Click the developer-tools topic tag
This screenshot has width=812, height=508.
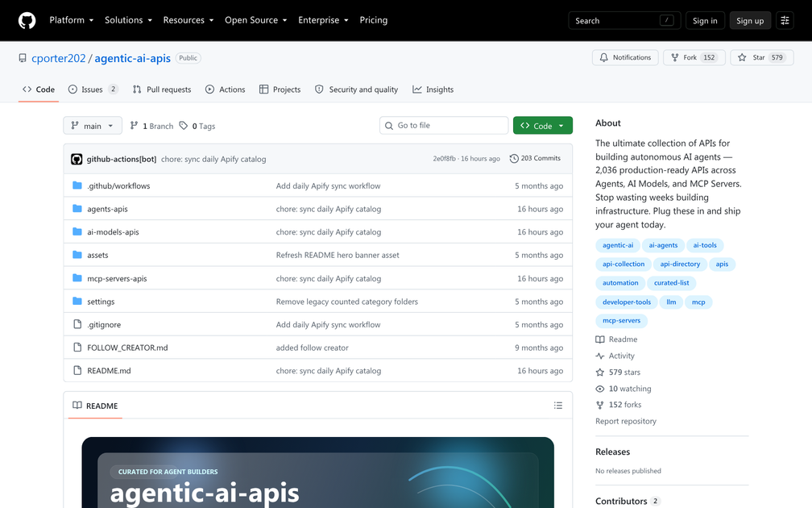pos(627,302)
